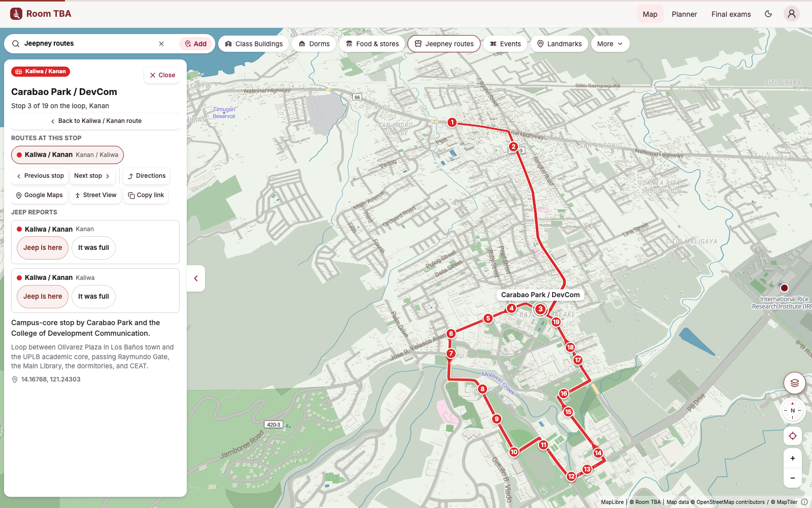Report Jeep is here for Kanan

tap(43, 248)
